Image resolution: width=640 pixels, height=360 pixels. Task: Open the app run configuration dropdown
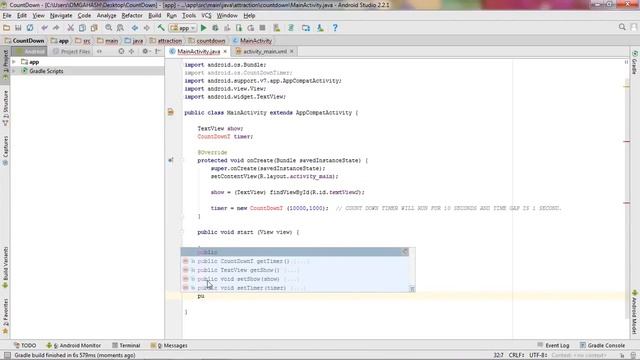(183, 28)
